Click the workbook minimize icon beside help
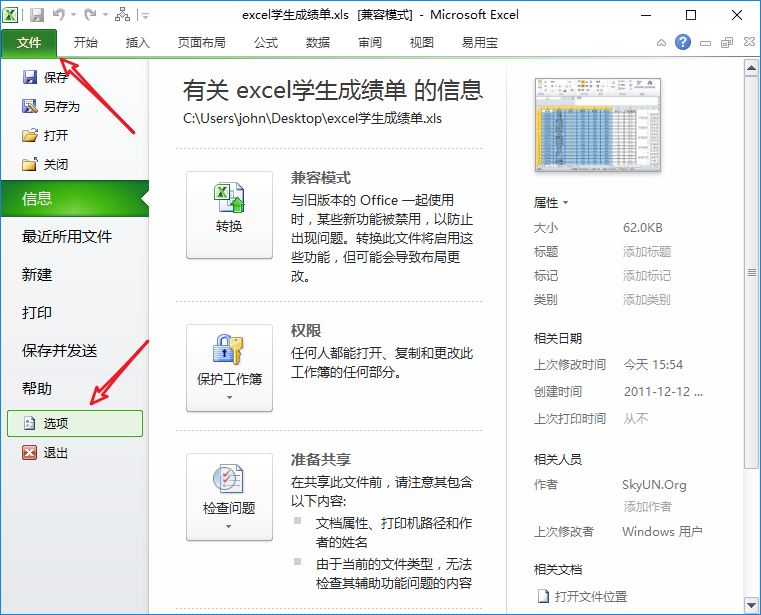761x615 pixels. click(x=705, y=43)
